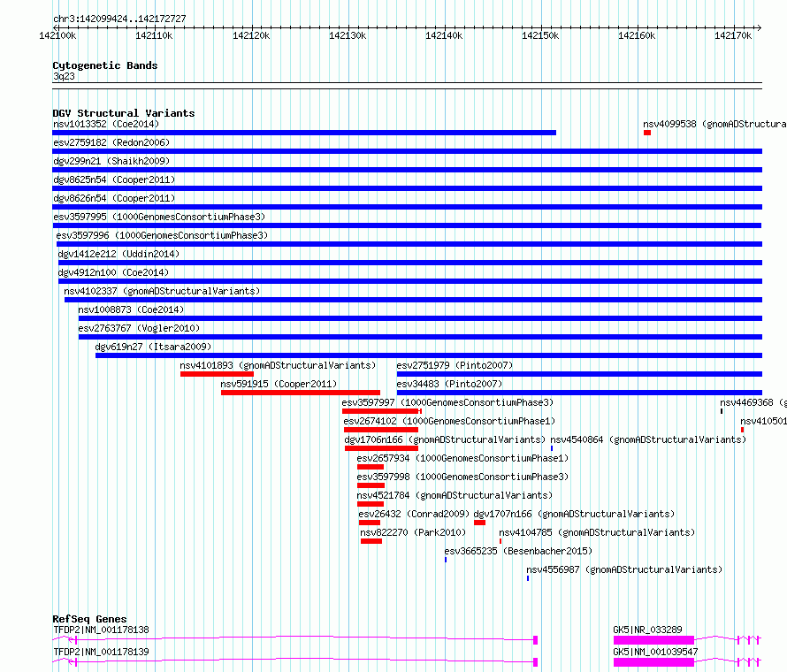Screen dimensions: 787x672
Task: Click dgv8625n54 (Cooper2011) label
Action: (114, 179)
